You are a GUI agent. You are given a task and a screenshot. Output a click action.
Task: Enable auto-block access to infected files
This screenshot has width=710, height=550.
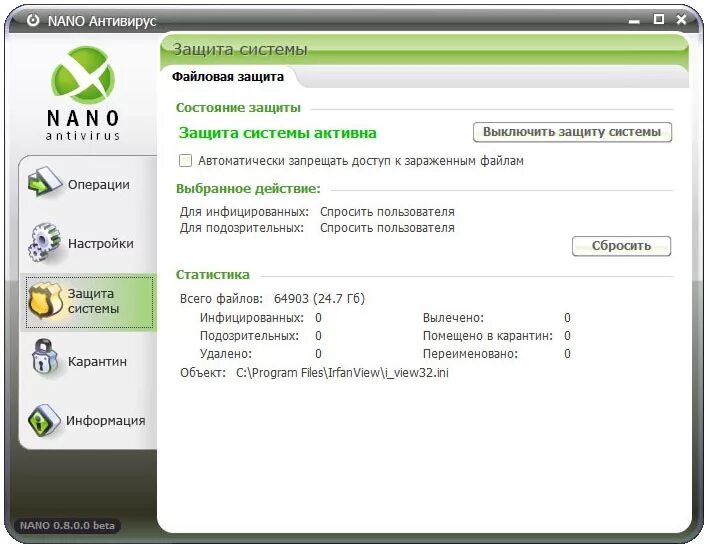pos(185,161)
